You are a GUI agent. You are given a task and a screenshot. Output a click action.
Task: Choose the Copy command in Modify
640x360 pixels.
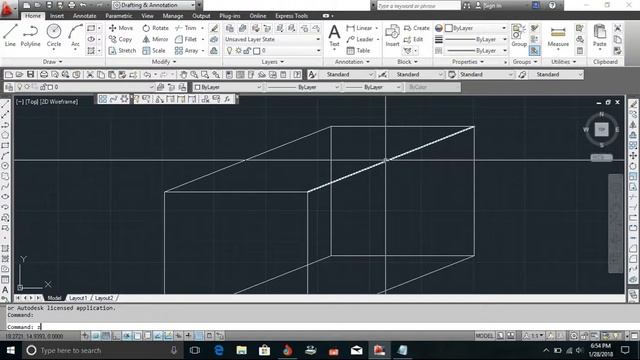click(120, 39)
